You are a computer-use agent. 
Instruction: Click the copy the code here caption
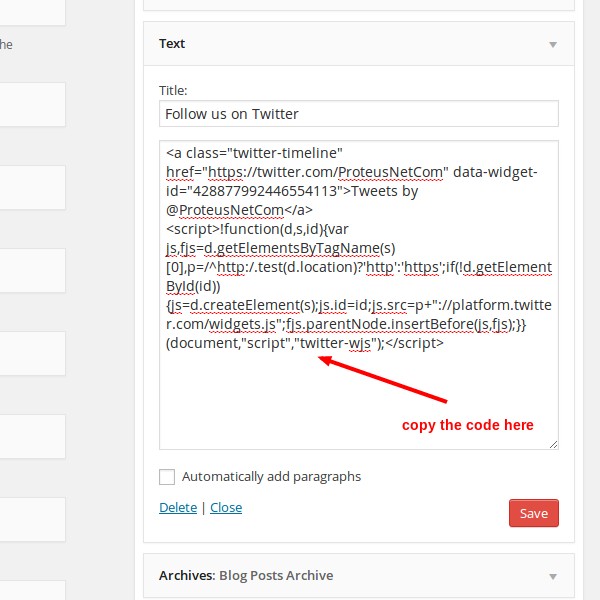468,425
